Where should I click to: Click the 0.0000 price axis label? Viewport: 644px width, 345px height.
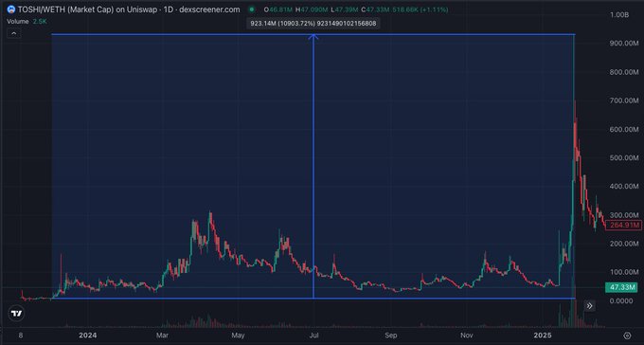click(x=621, y=300)
